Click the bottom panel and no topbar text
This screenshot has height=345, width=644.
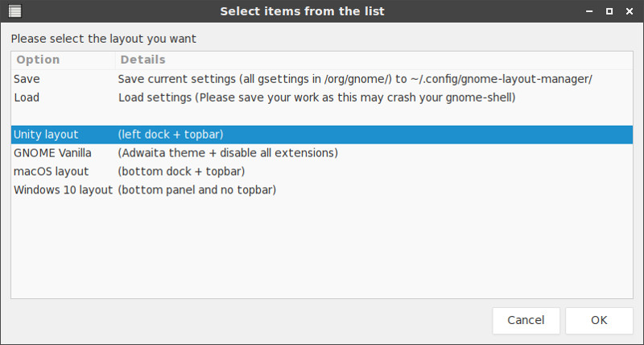[196, 190]
